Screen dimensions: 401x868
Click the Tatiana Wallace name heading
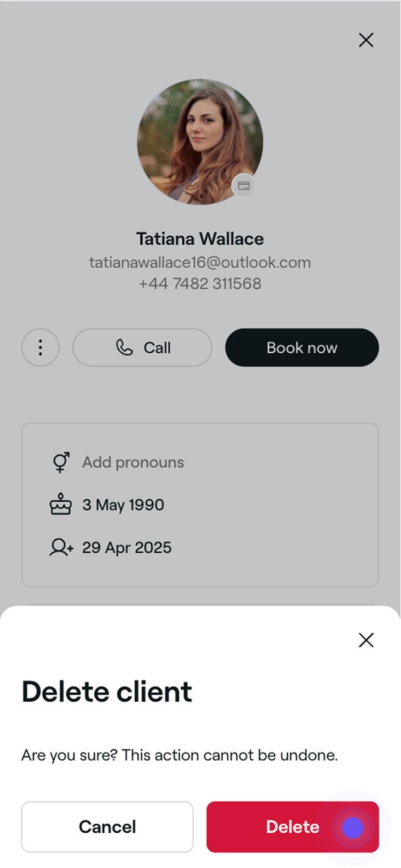coord(200,238)
